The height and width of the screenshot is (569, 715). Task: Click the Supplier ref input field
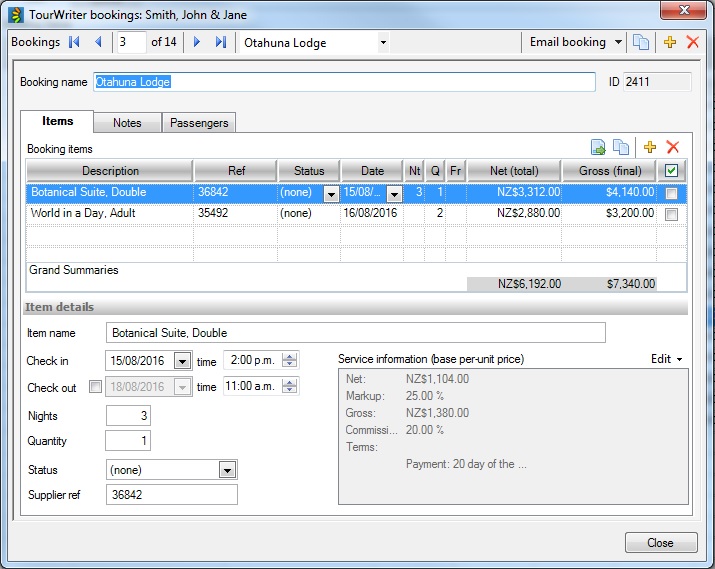point(171,494)
